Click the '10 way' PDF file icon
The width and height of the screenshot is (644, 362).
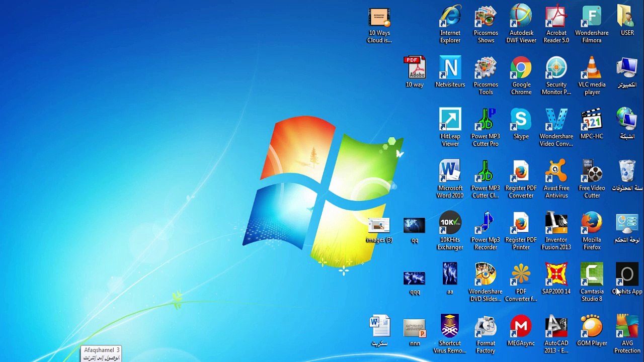415,72
